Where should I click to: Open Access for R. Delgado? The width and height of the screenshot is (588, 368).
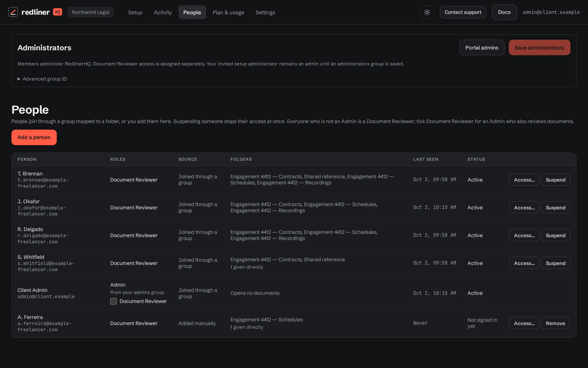click(x=524, y=235)
